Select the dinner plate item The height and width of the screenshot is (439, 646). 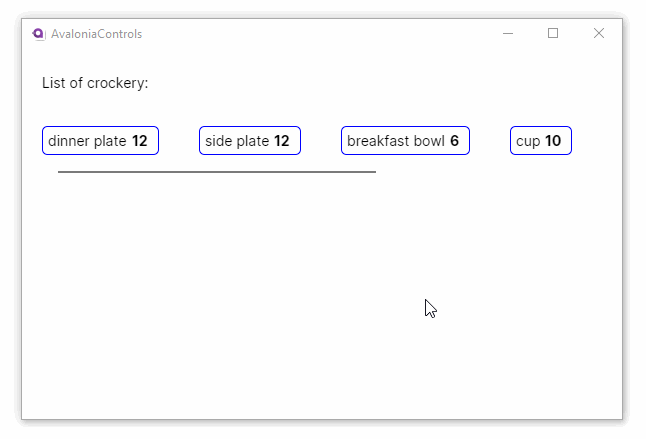point(100,141)
